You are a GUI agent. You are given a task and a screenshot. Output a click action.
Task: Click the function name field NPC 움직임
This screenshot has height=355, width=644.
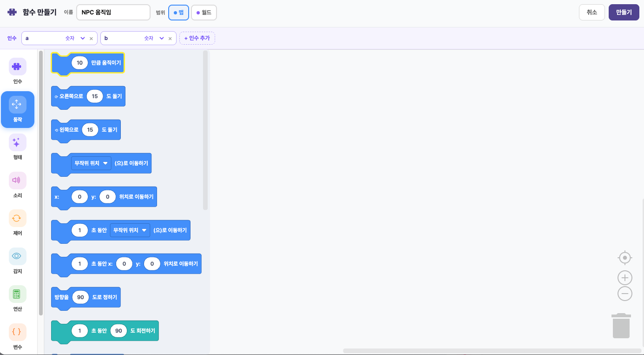coord(113,13)
